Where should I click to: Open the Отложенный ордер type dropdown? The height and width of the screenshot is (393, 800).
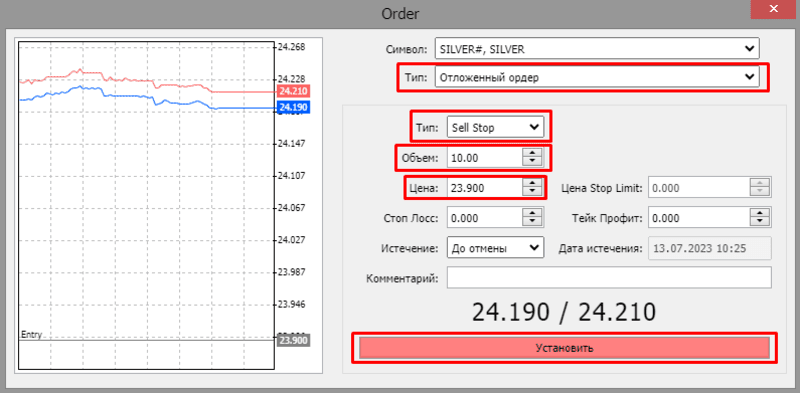597,78
